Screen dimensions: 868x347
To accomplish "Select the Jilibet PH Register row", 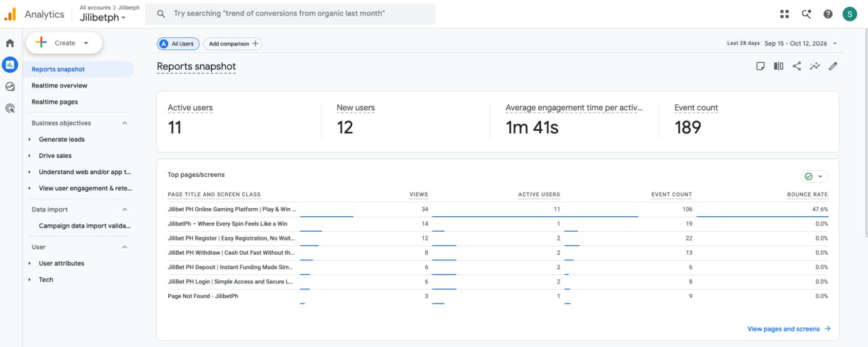I will (x=498, y=238).
